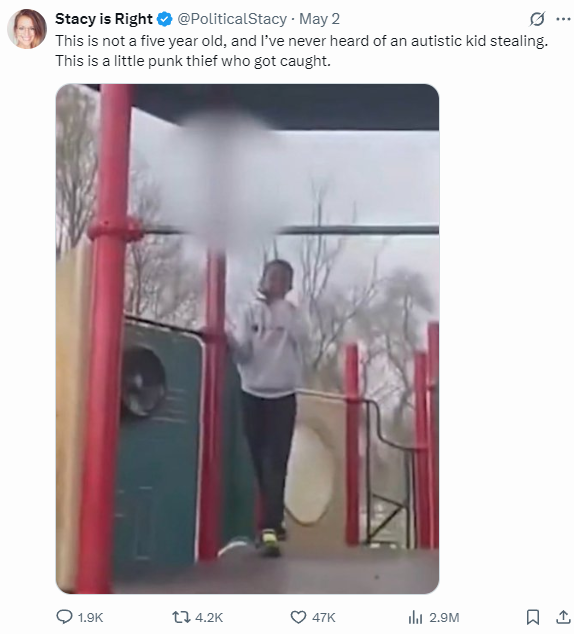
Task: Click the tweet text about punk thief
Action: [301, 51]
